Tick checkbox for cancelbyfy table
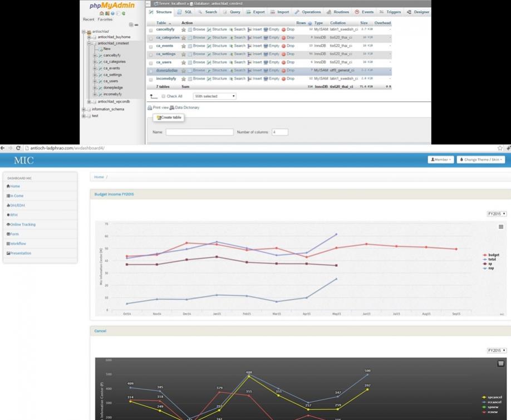The image size is (511, 420). coord(150,30)
